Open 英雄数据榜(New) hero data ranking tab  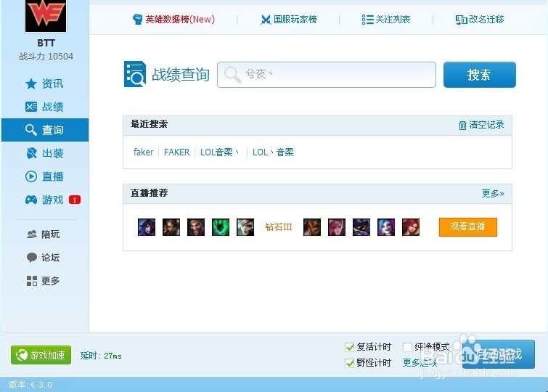pos(173,19)
